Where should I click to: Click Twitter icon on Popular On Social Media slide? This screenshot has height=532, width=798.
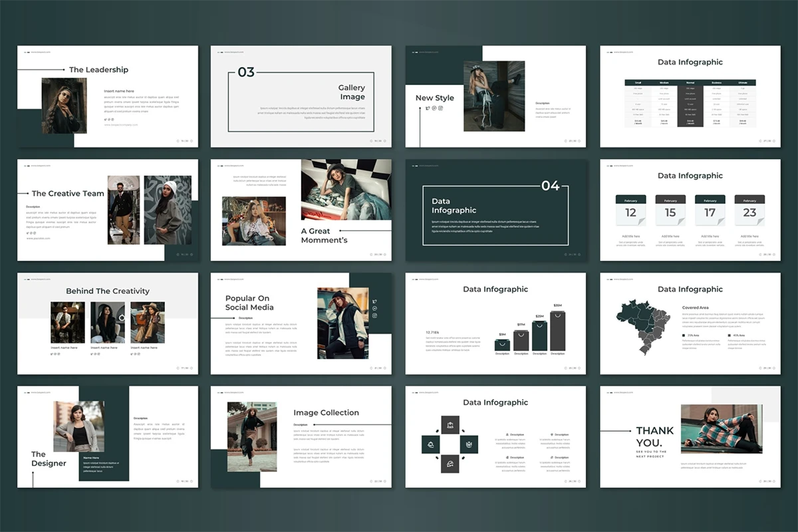[x=375, y=301]
